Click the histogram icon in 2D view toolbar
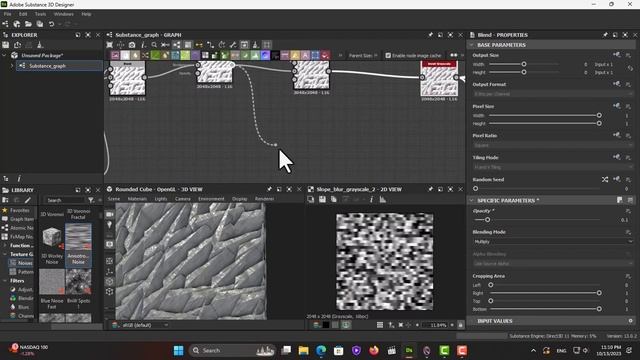 tap(383, 200)
